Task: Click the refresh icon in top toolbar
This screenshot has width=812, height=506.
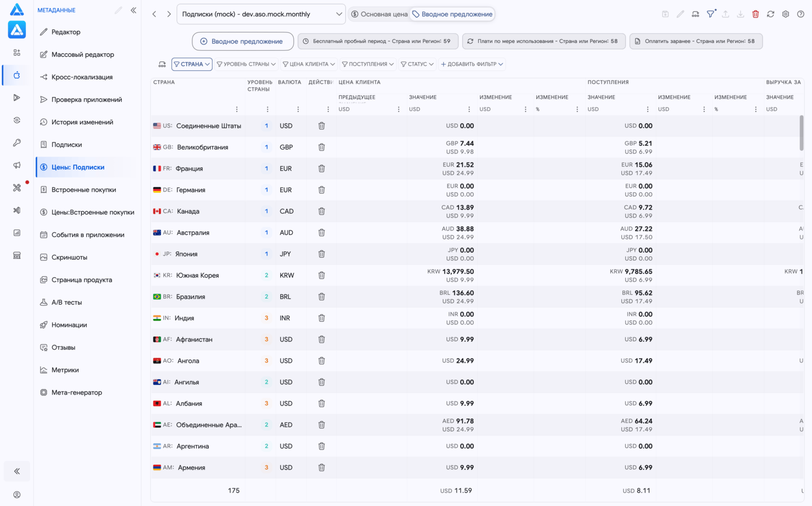Action: coord(770,14)
